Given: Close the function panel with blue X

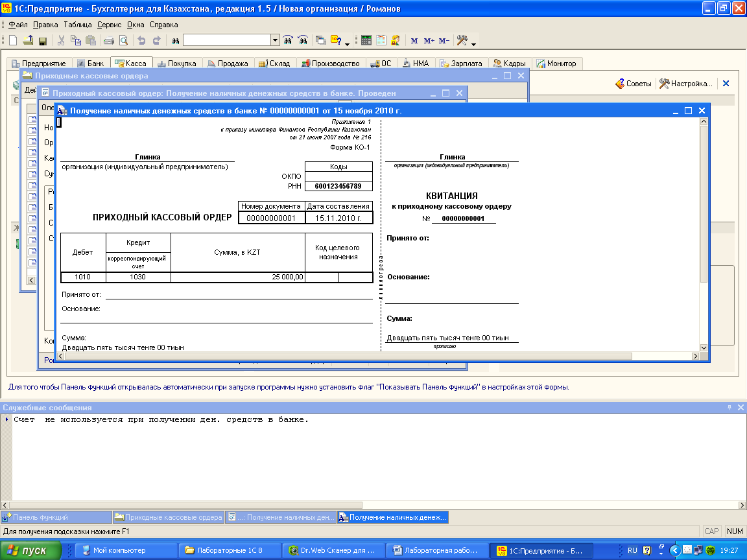Looking at the screenshot, I should pos(726,84).
